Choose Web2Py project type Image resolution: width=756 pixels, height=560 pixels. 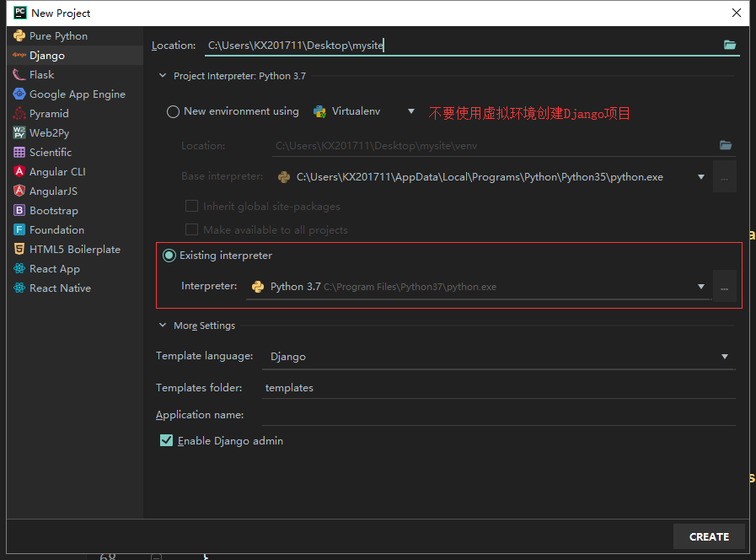click(x=75, y=132)
